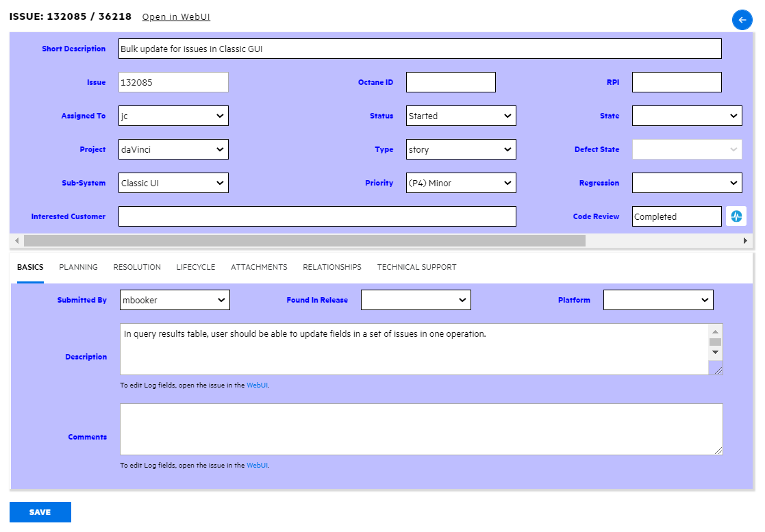Click the horizontal scrollbar left arrow
Image resolution: width=765 pixels, height=532 pixels.
coord(16,241)
